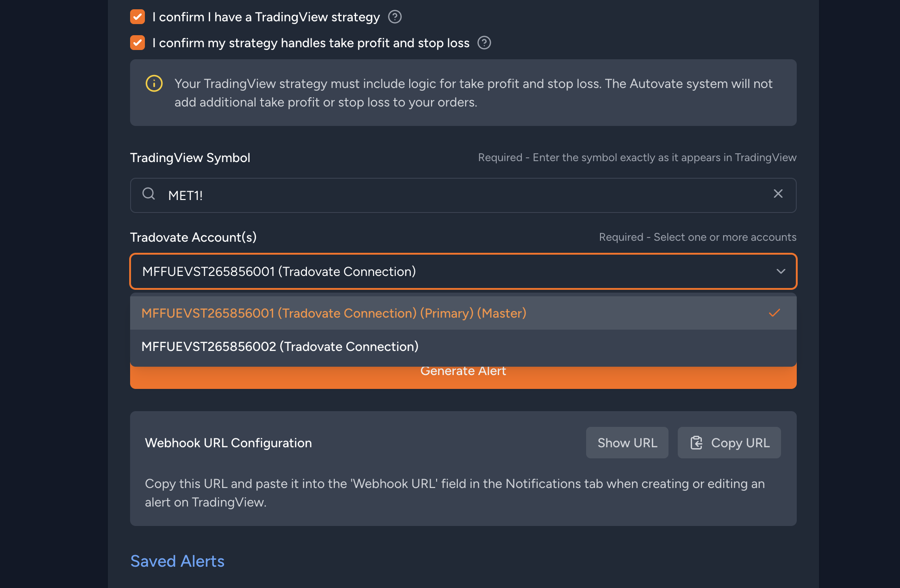
Task: Click the yellow info icon in the notice
Action: pos(154,84)
